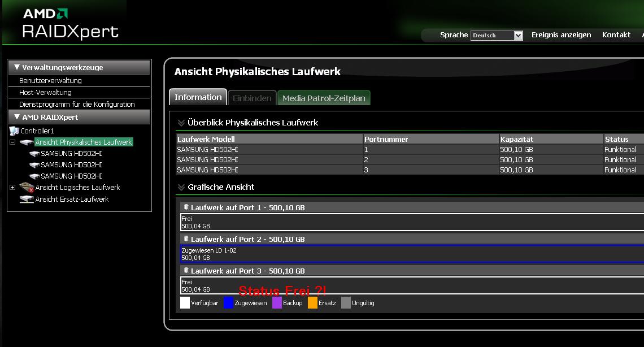Viewport: 644px width, 347px height.
Task: Collapse the Grafische Ansicht section
Action: [x=181, y=187]
